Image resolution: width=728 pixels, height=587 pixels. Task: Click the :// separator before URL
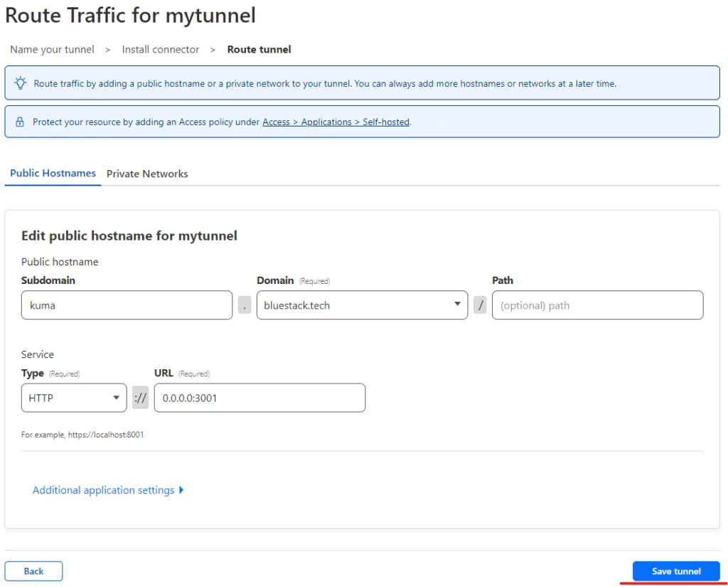coord(140,398)
